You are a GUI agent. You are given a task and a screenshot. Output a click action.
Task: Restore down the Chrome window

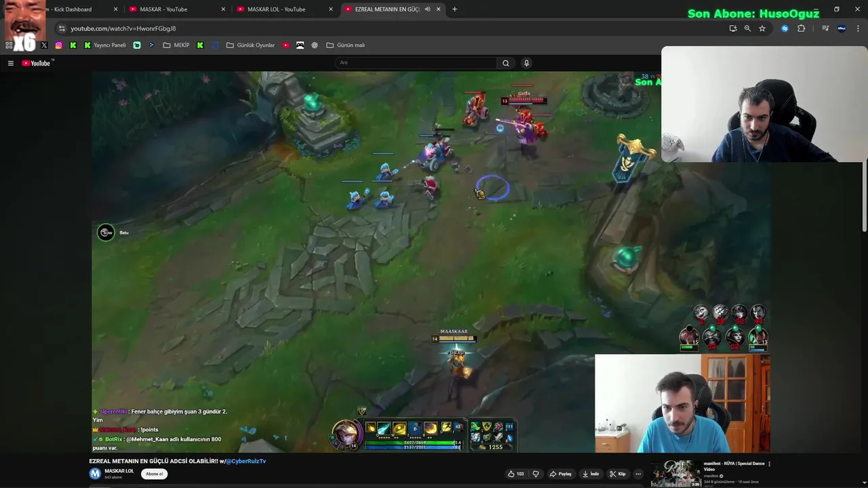(x=836, y=9)
